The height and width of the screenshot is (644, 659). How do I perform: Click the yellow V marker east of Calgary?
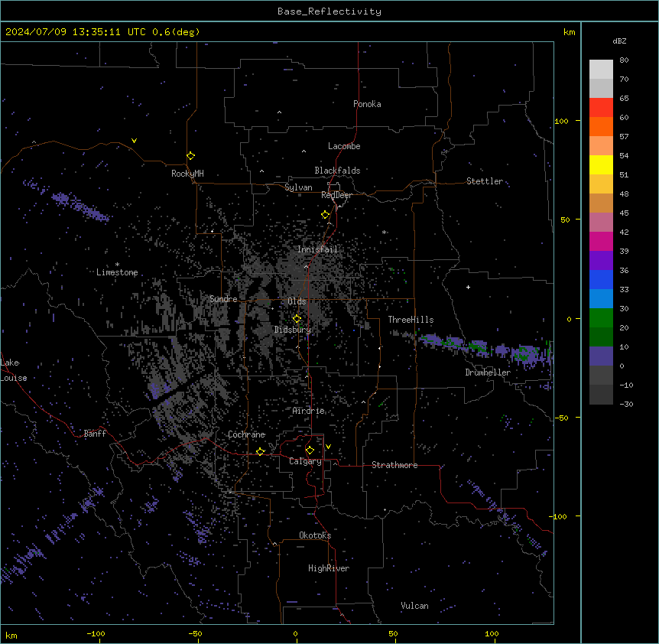[x=328, y=447]
